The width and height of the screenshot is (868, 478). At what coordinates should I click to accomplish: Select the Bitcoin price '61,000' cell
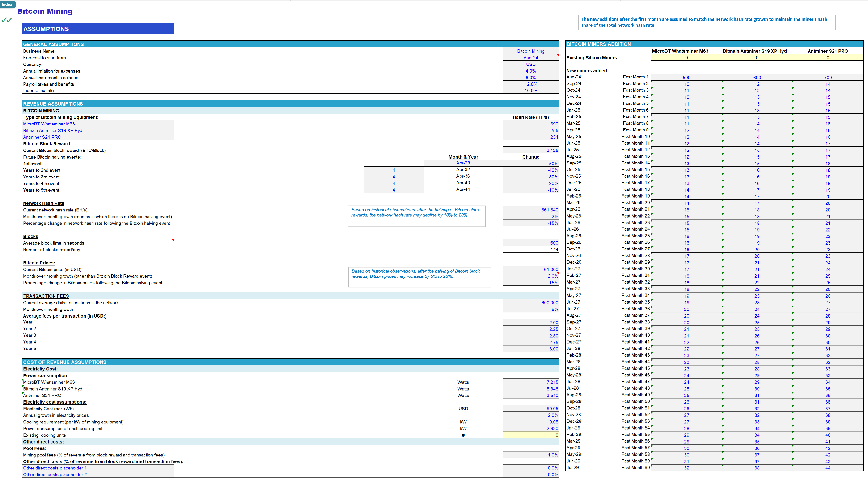pyautogui.click(x=530, y=269)
